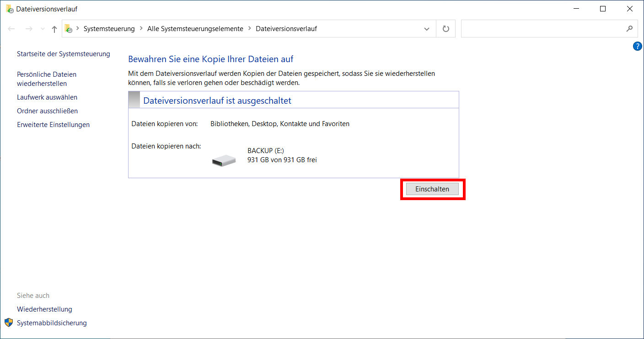This screenshot has height=339, width=644.
Task: Click the forward navigation arrow
Action: pyautogui.click(x=29, y=29)
